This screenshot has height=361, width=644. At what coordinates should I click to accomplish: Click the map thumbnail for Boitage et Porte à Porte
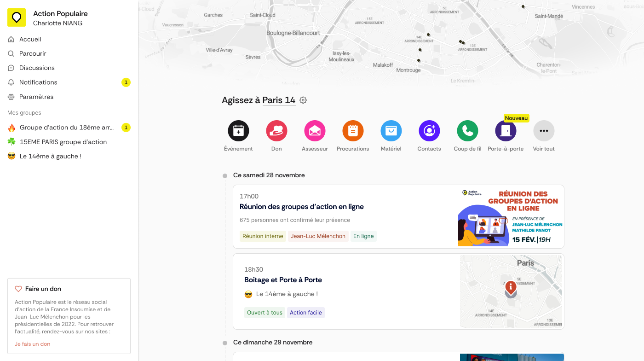click(x=511, y=291)
